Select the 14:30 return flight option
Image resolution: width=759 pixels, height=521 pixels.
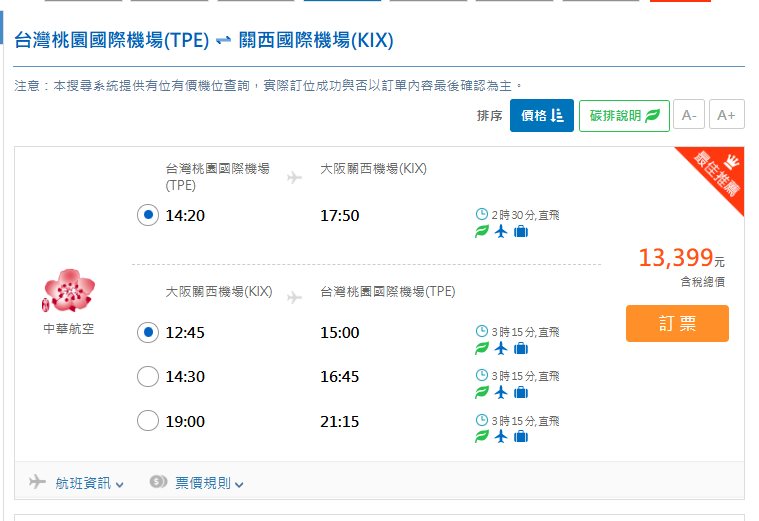148,376
